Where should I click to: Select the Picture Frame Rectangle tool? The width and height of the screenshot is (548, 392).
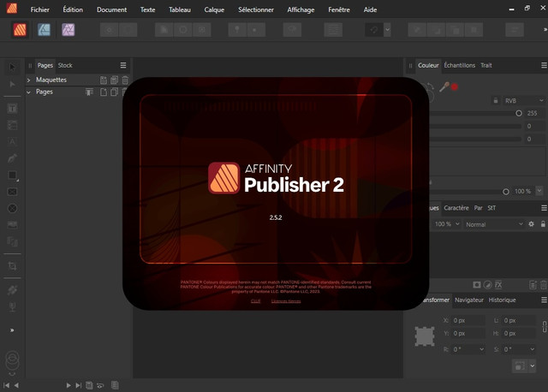point(12,192)
